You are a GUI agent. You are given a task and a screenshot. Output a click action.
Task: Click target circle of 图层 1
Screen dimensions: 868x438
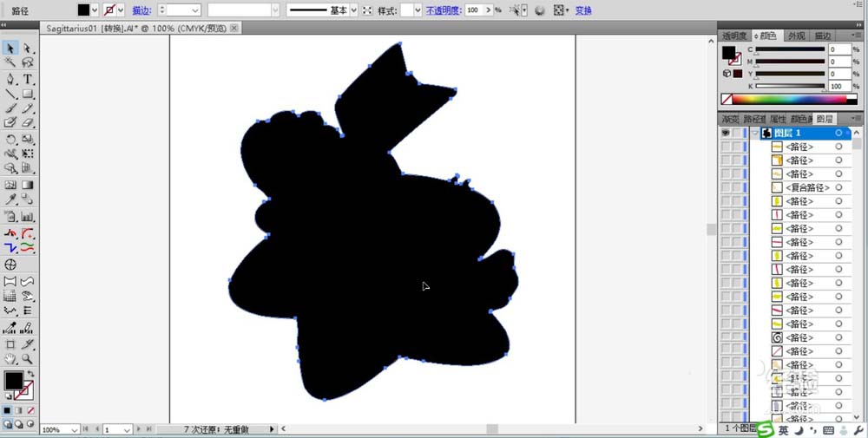(x=838, y=133)
